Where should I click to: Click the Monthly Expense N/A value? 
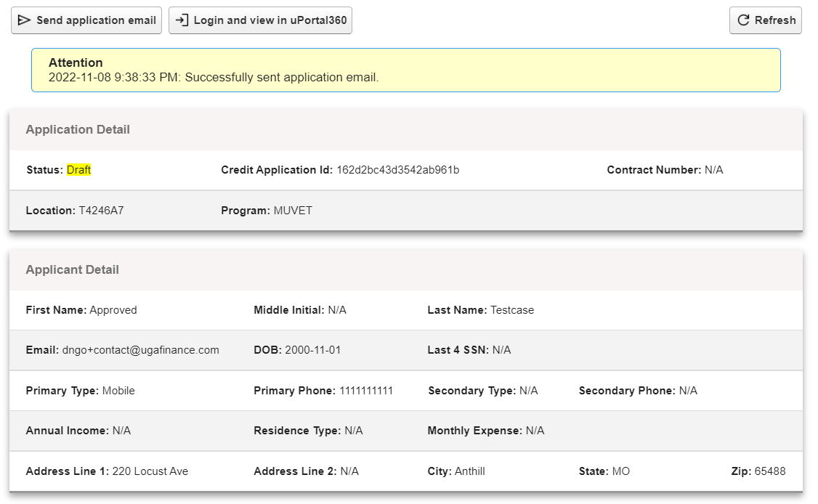click(535, 431)
